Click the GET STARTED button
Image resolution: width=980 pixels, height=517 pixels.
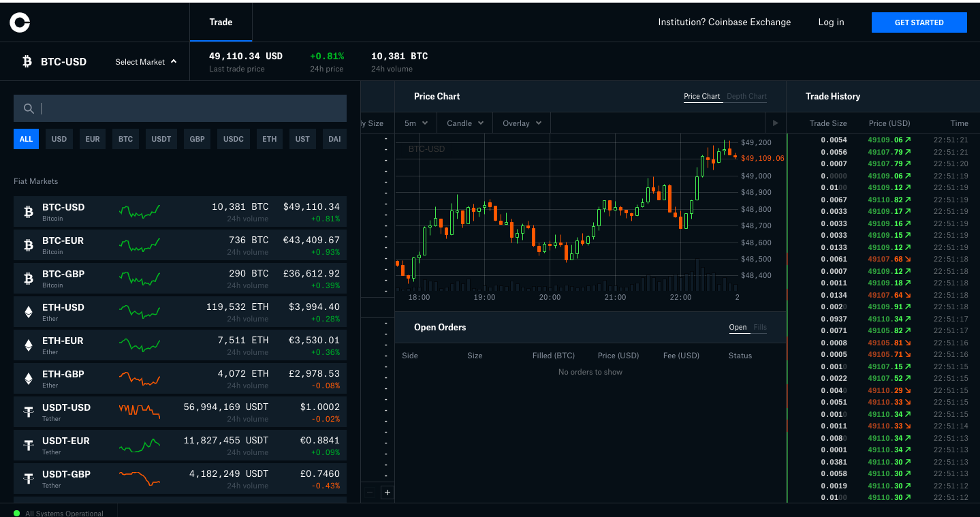919,22
